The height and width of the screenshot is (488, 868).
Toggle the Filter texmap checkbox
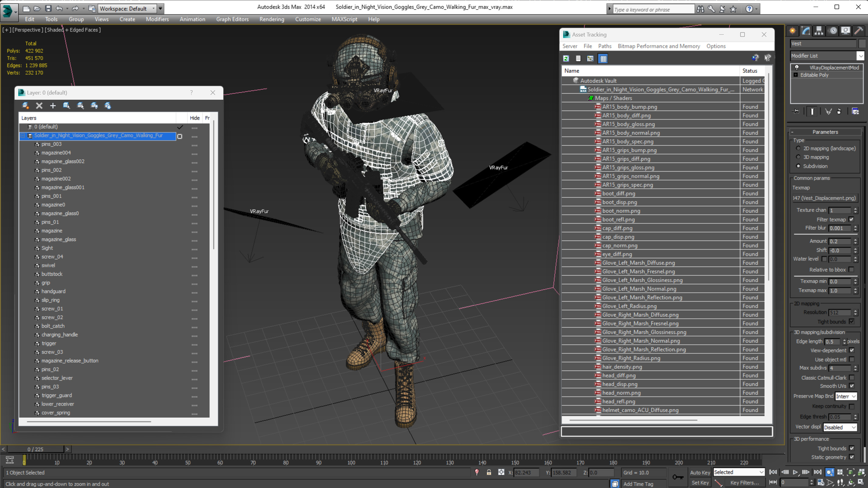click(x=852, y=219)
